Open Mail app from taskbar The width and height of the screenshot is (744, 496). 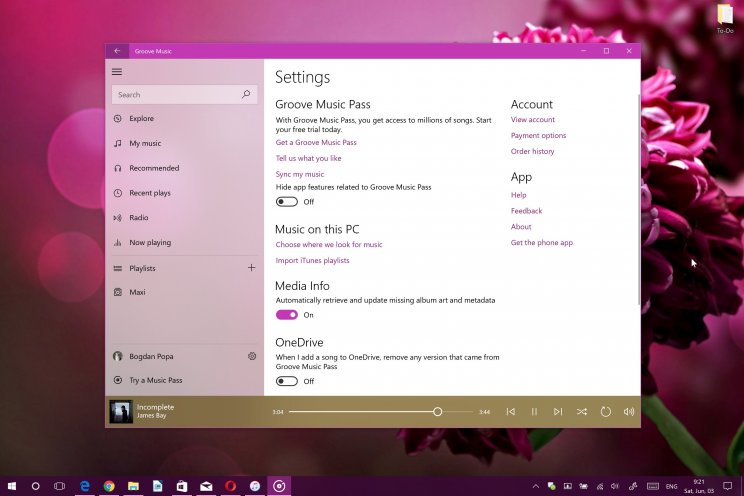[206, 486]
